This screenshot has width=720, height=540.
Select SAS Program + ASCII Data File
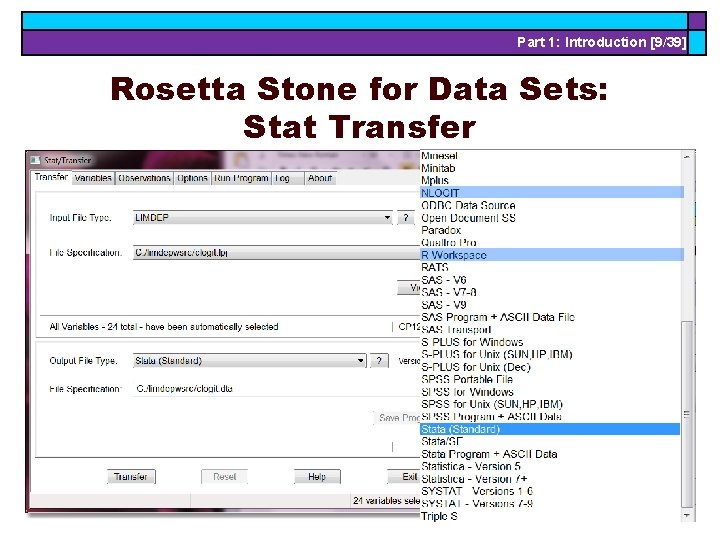pos(551,317)
